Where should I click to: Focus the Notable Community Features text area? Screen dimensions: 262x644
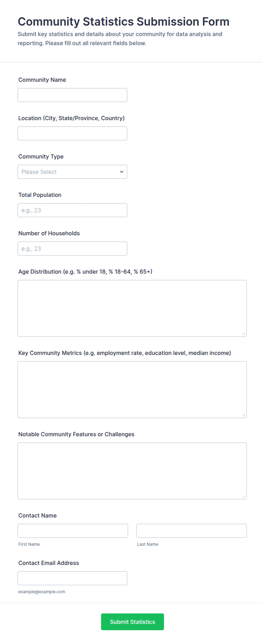[132, 471]
